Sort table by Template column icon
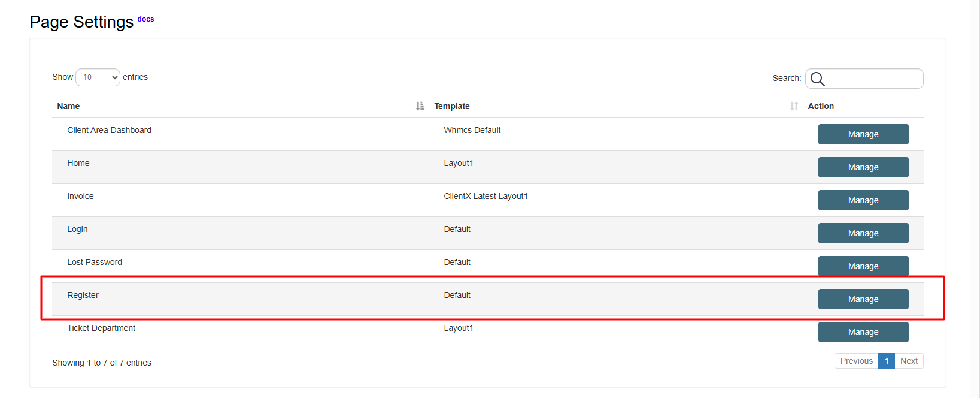Screen dimensions: 980x398 pyautogui.click(x=794, y=106)
